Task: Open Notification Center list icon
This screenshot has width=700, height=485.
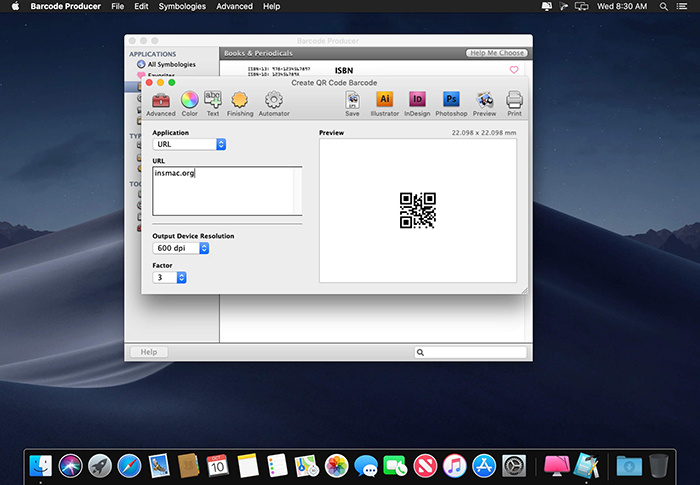Action: point(682,6)
